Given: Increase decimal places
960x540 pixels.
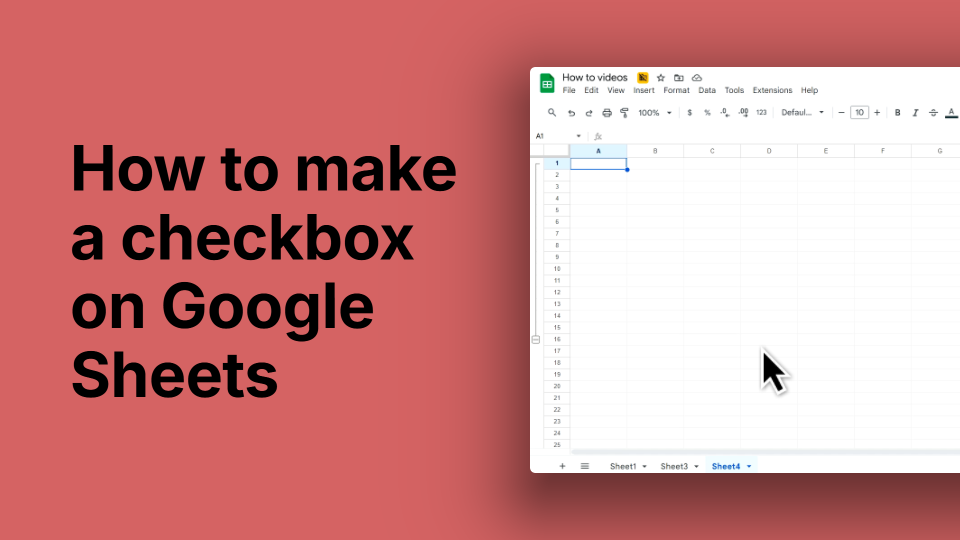Looking at the screenshot, I should (x=743, y=113).
